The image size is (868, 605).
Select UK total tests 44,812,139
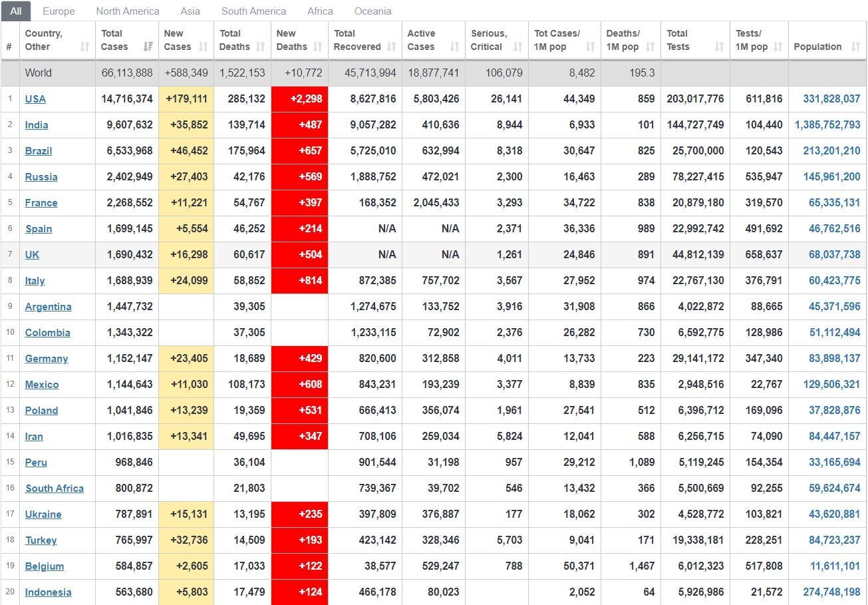698,254
